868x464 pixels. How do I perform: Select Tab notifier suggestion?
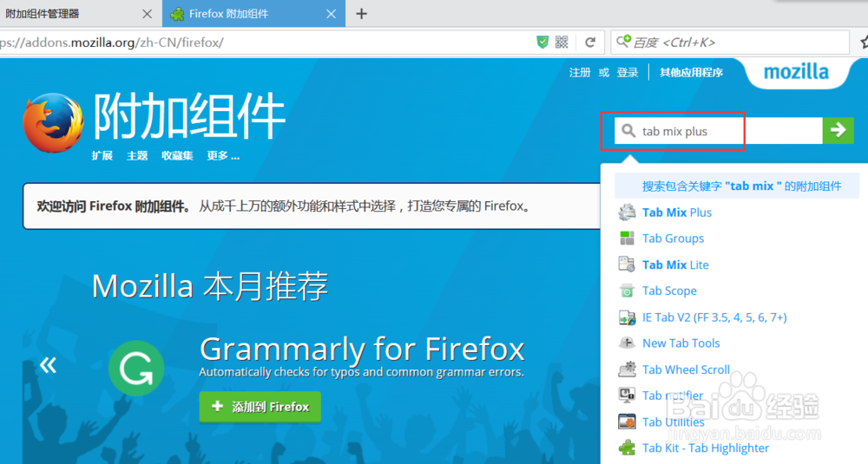click(673, 395)
